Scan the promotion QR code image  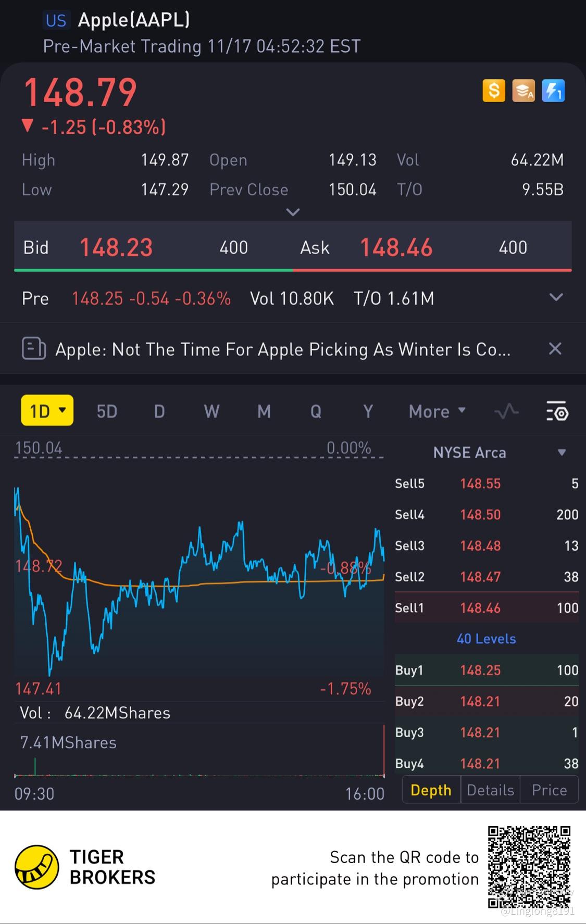[529, 867]
